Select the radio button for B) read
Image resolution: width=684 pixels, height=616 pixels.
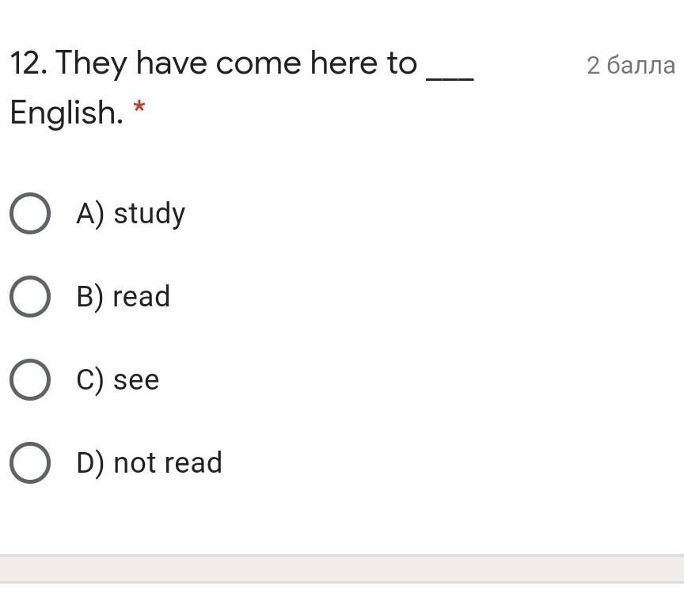[30, 296]
